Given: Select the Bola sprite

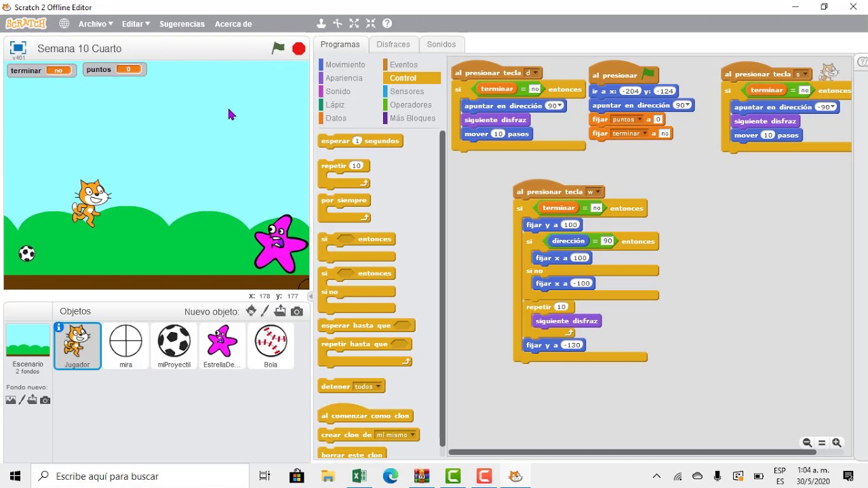Looking at the screenshot, I should (x=271, y=346).
